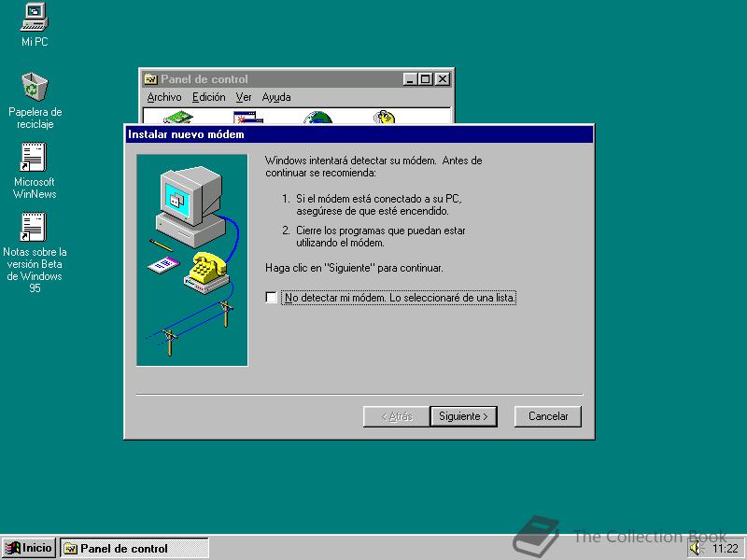Click the Siguiente button
The width and height of the screenshot is (747, 560).
pos(463,416)
